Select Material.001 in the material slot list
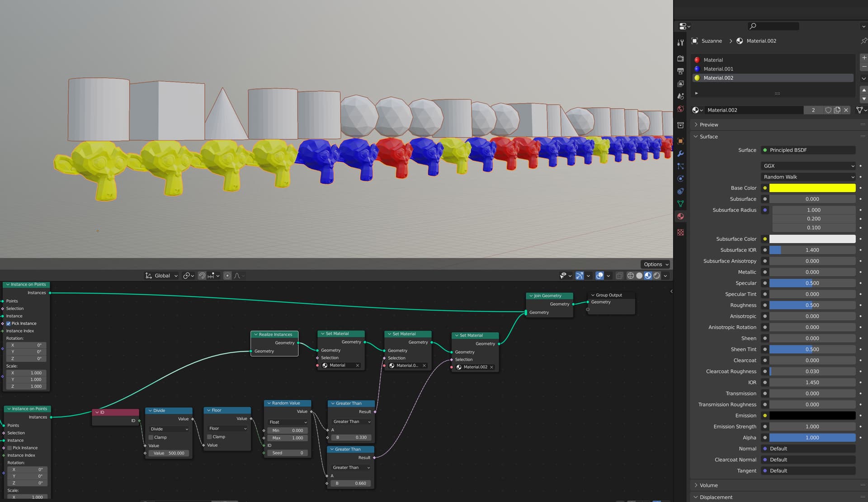 tap(720, 69)
